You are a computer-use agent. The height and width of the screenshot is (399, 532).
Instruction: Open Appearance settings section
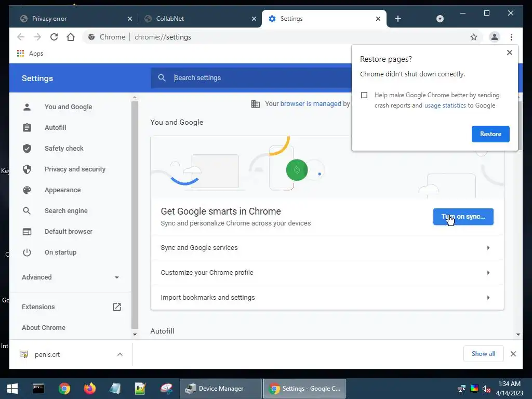click(x=62, y=190)
